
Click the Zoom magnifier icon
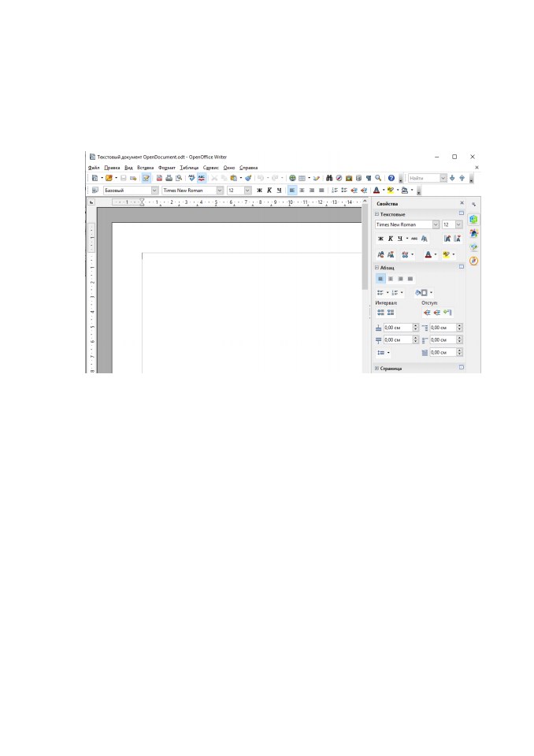tap(378, 179)
